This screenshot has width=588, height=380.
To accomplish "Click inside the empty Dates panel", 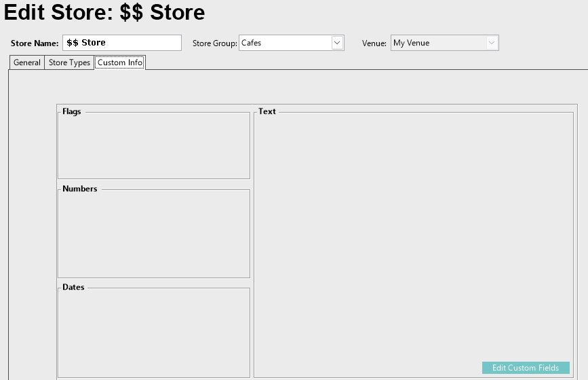I will click(x=153, y=332).
